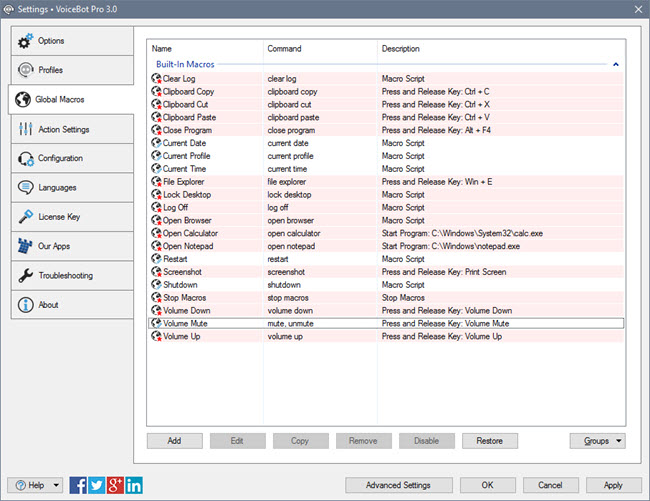The width and height of the screenshot is (650, 501).
Task: Sort by the Command column header
Action: (284, 48)
